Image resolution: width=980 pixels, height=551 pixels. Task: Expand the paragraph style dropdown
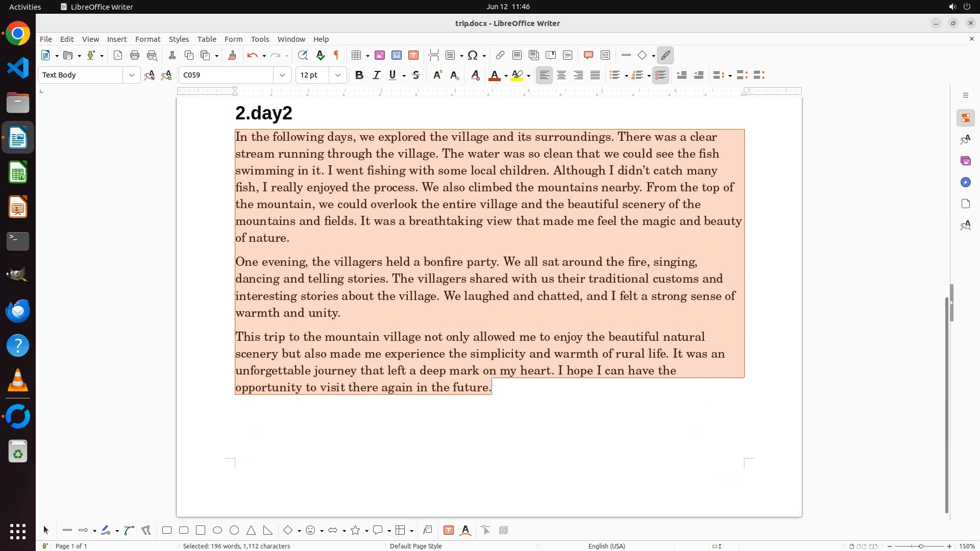[x=131, y=75]
